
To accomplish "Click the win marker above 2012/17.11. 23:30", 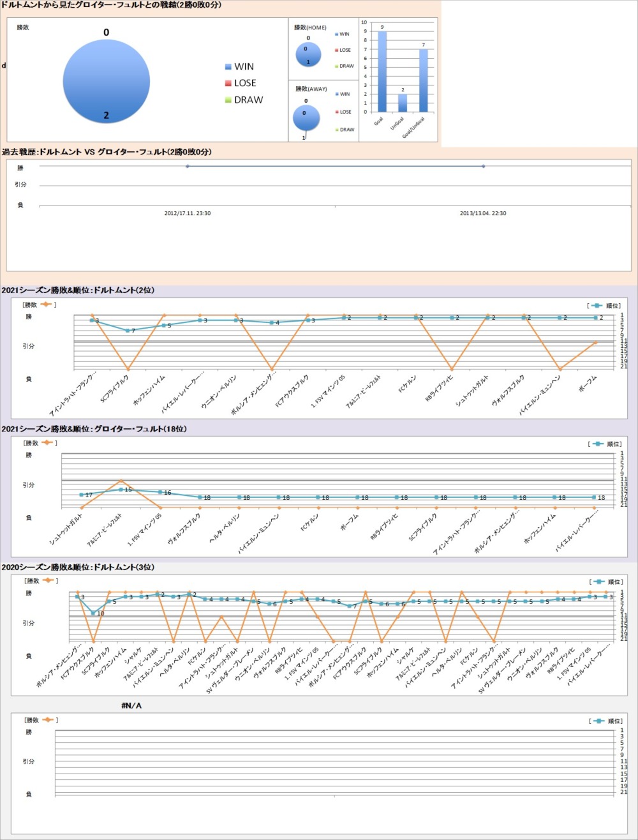I will pos(187,166).
